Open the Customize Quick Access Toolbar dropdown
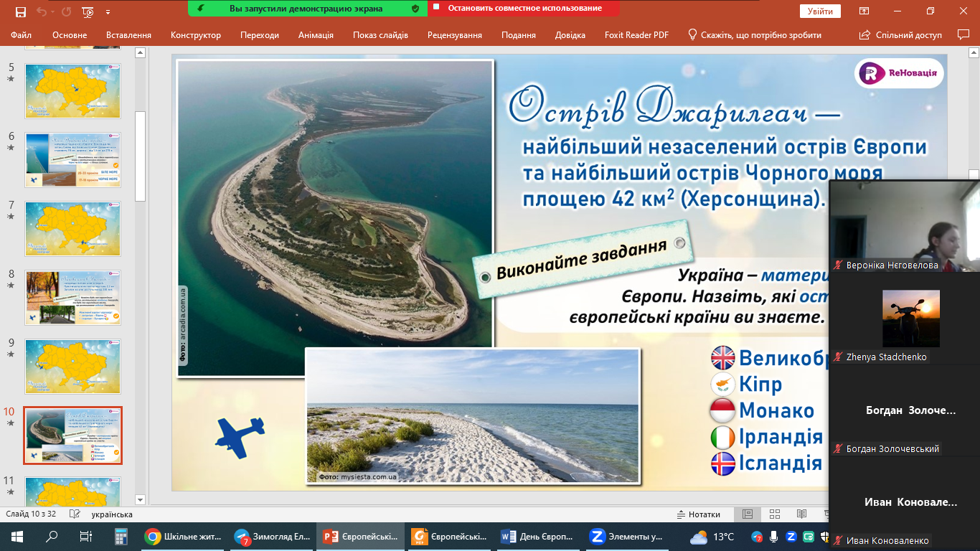Viewport: 980px width, 551px height. click(108, 11)
